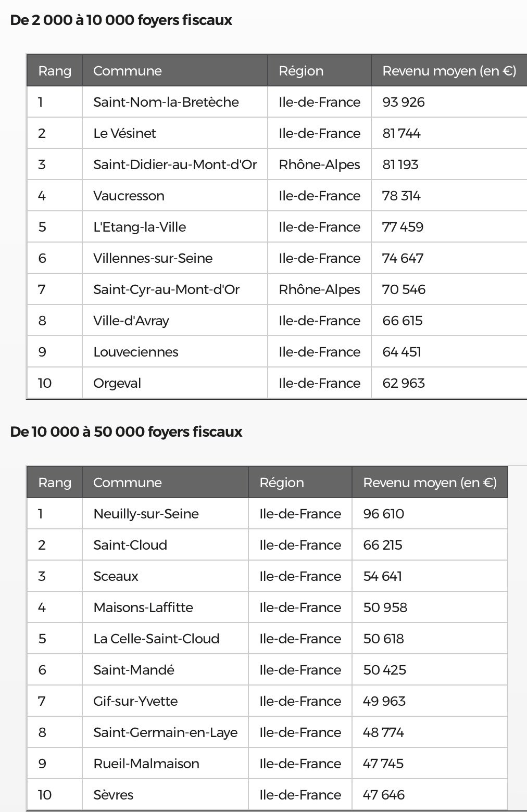Viewport: 527px width, 812px height.
Task: Click Rhône-Alpes region for Saint-Cyr-au-Mont-d'Or
Action: pyautogui.click(x=319, y=289)
